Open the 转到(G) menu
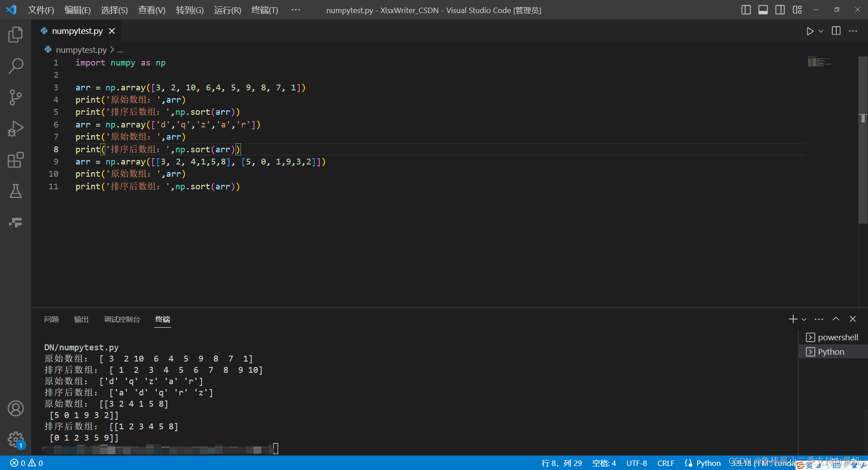Viewport: 868px width, 470px height. [x=190, y=10]
